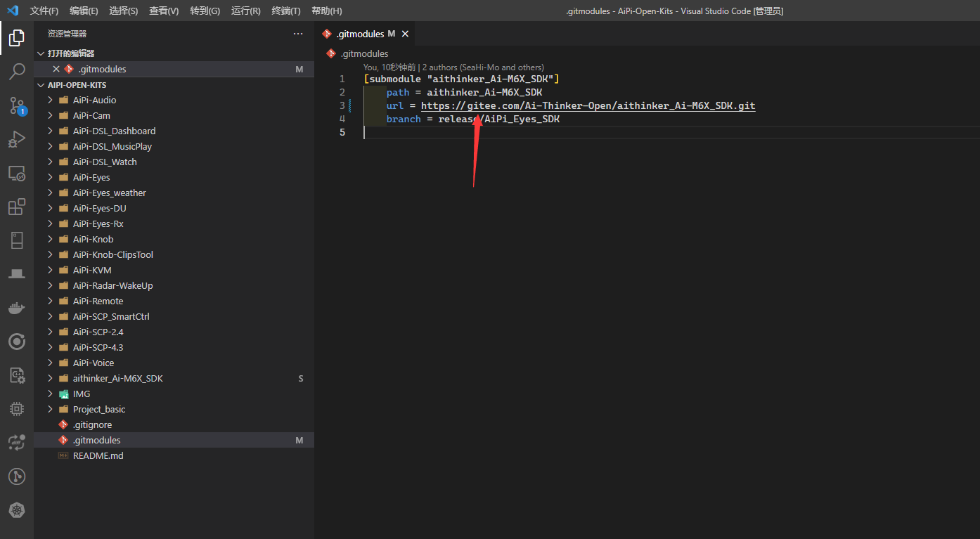Image resolution: width=980 pixels, height=539 pixels.
Task: Open the 编辑(E) menu
Action: point(84,11)
